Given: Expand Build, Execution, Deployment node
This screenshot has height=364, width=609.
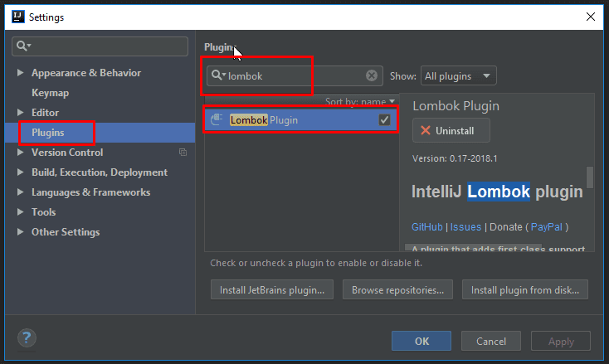Looking at the screenshot, I should (20, 172).
